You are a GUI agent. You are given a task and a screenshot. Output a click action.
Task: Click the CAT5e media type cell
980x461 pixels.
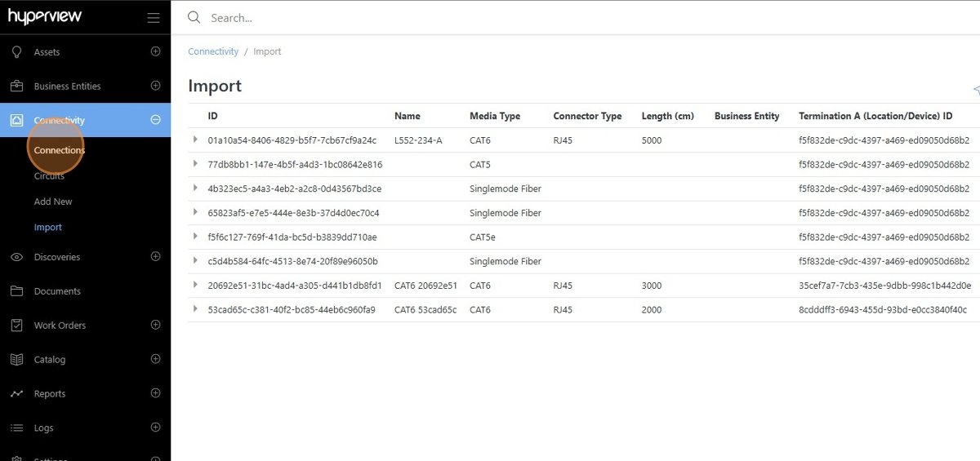pyautogui.click(x=483, y=237)
